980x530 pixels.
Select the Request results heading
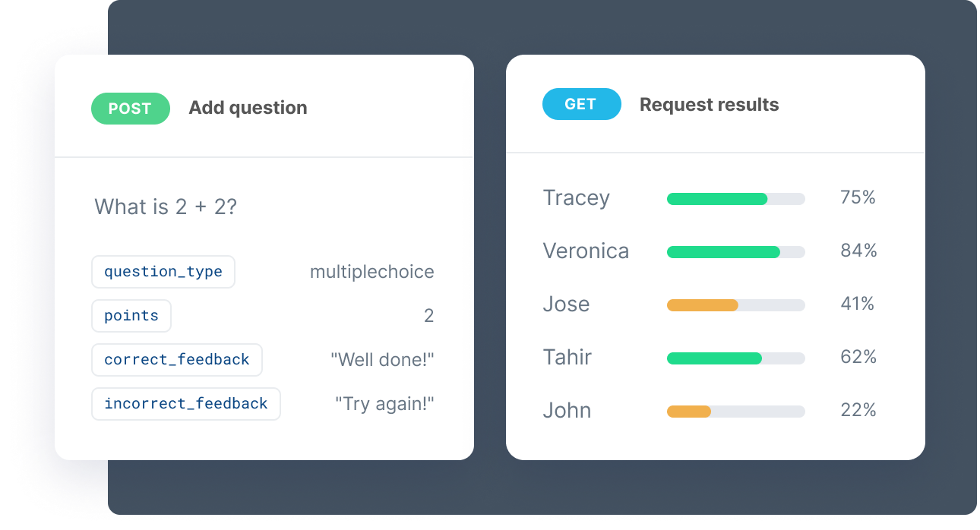click(709, 105)
